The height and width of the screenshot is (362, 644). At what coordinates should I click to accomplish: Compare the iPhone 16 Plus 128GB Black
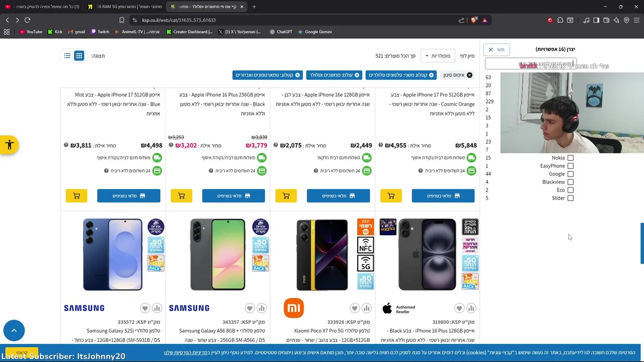(x=471, y=308)
